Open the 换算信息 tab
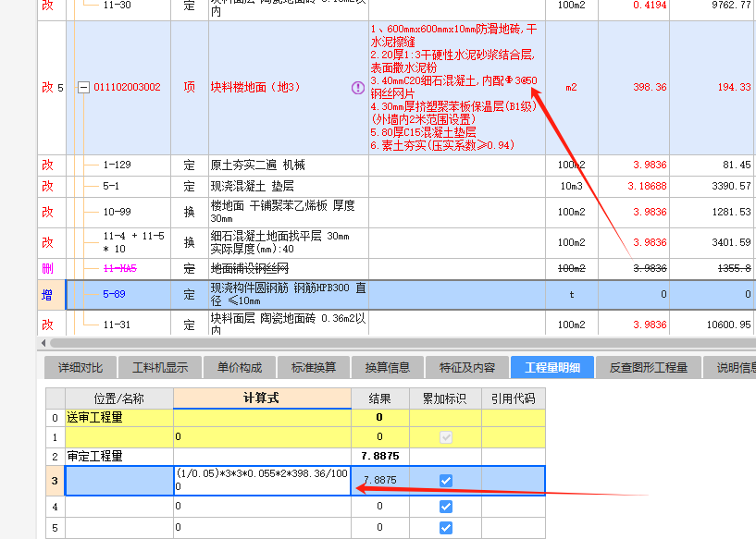Viewport: 756px width, 539px height. coord(388,368)
